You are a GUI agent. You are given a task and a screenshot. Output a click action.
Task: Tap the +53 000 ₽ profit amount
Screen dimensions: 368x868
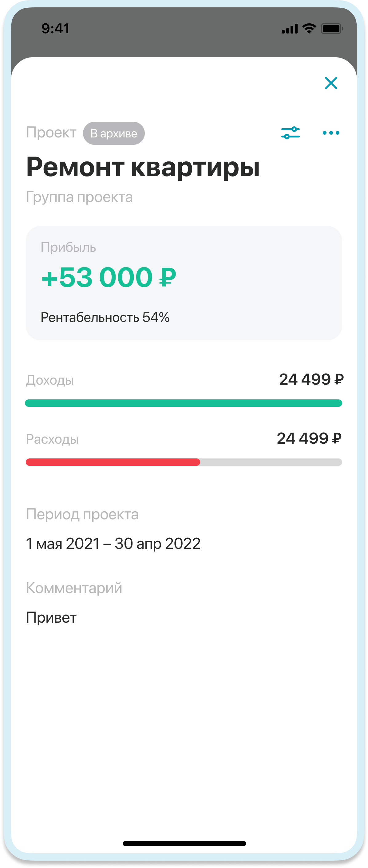click(109, 277)
